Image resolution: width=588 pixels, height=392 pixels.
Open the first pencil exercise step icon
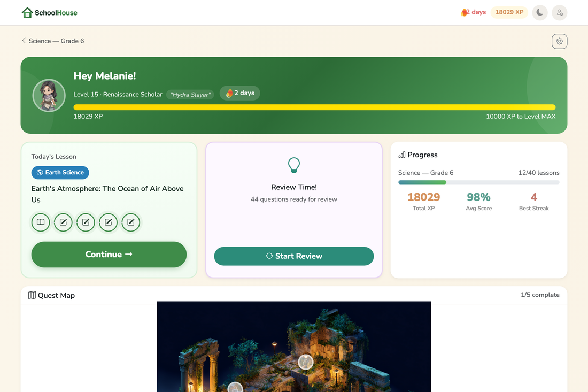[63, 222]
